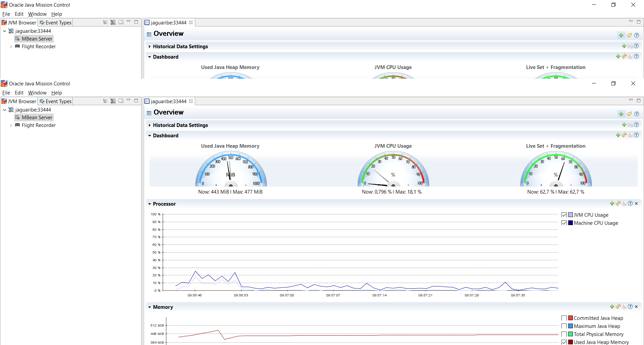The width and height of the screenshot is (644, 345).
Task: Collapse the Memory section
Action: [150, 307]
